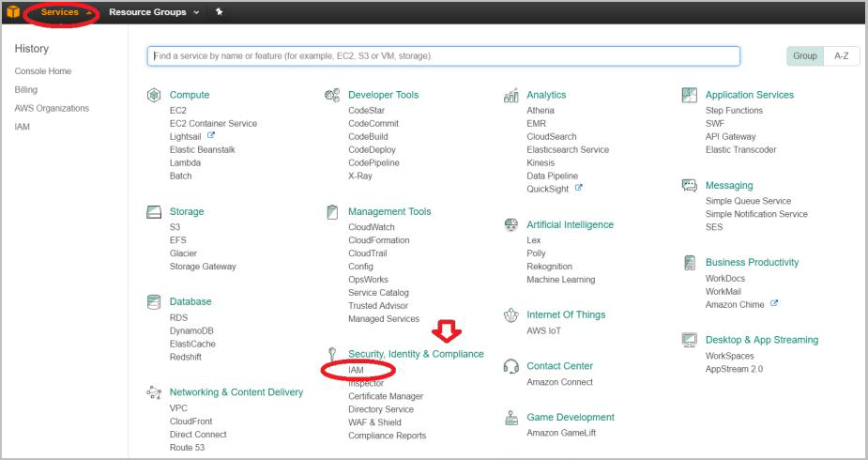Open Simple Notification Service

[756, 214]
